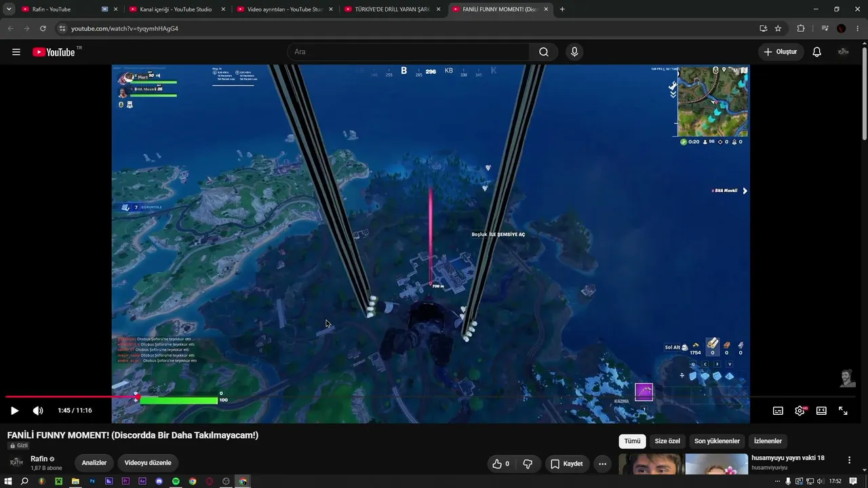Open the Rafin channel avatar below video
Viewport: 868px width, 488px height.
[16, 462]
